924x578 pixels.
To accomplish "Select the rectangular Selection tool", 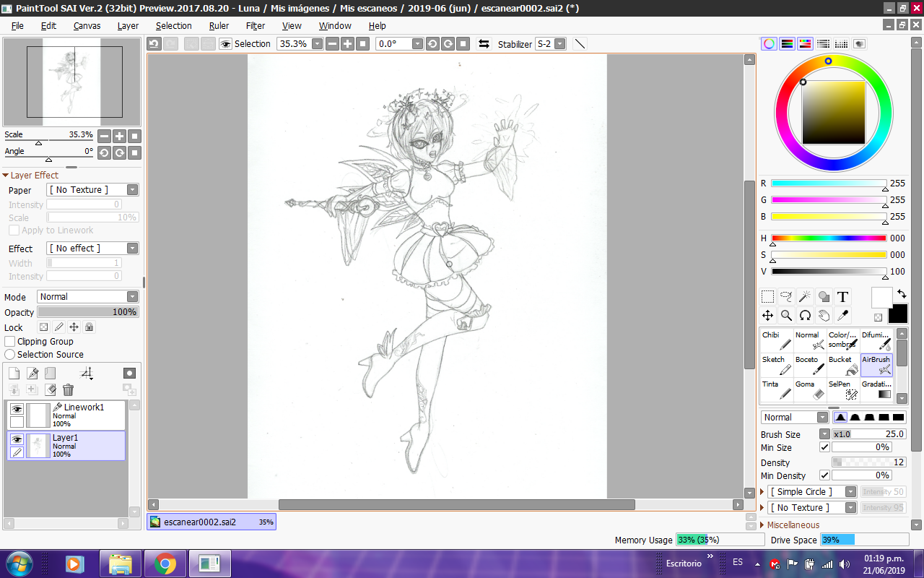I will tap(768, 297).
